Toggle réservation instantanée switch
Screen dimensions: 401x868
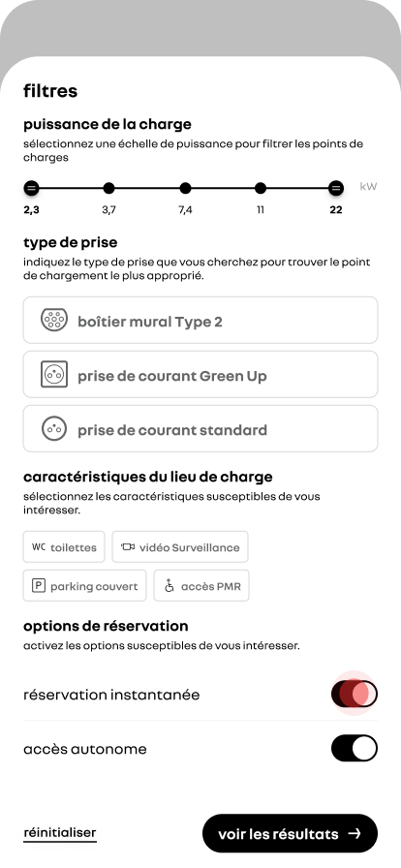pyautogui.click(x=355, y=694)
